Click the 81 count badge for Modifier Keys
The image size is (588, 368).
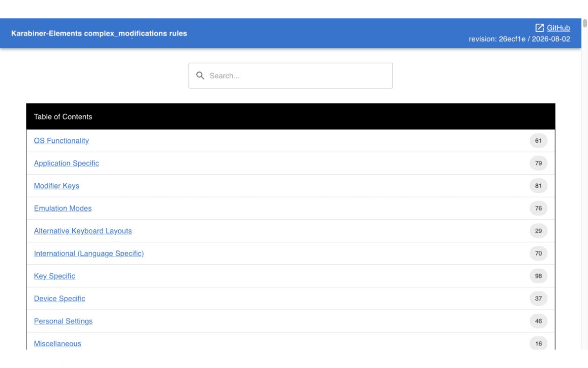[539, 186]
